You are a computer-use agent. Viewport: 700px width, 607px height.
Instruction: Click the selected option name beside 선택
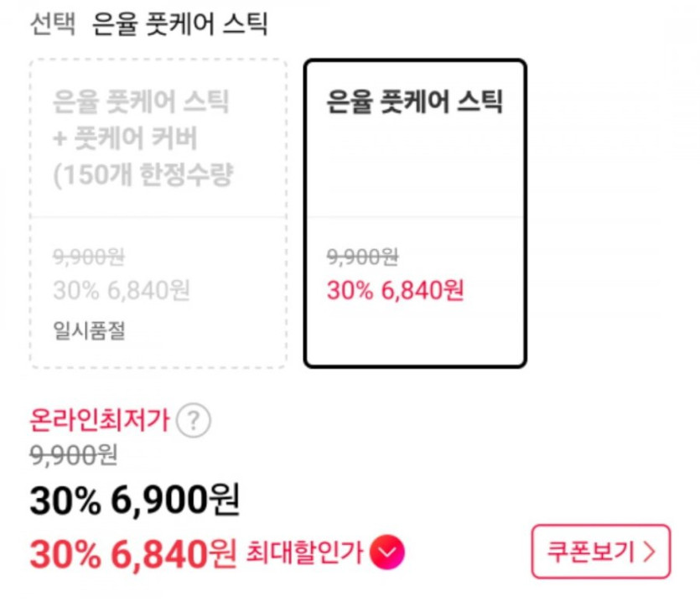pyautogui.click(x=179, y=24)
